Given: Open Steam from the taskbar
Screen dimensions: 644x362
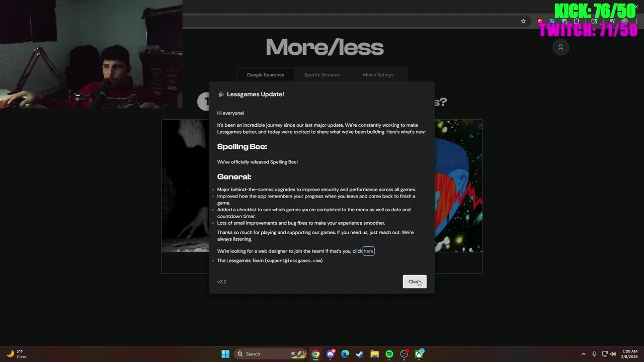Looking at the screenshot, I should point(360,354).
